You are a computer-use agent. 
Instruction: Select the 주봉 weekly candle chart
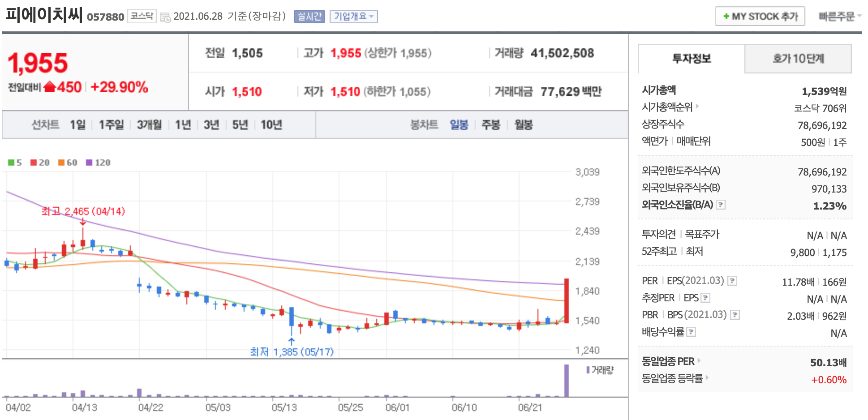(x=491, y=124)
